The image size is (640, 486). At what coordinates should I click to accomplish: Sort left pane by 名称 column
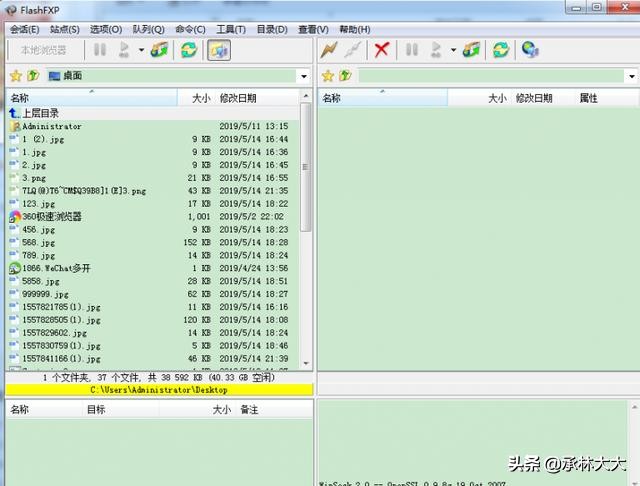point(92,98)
